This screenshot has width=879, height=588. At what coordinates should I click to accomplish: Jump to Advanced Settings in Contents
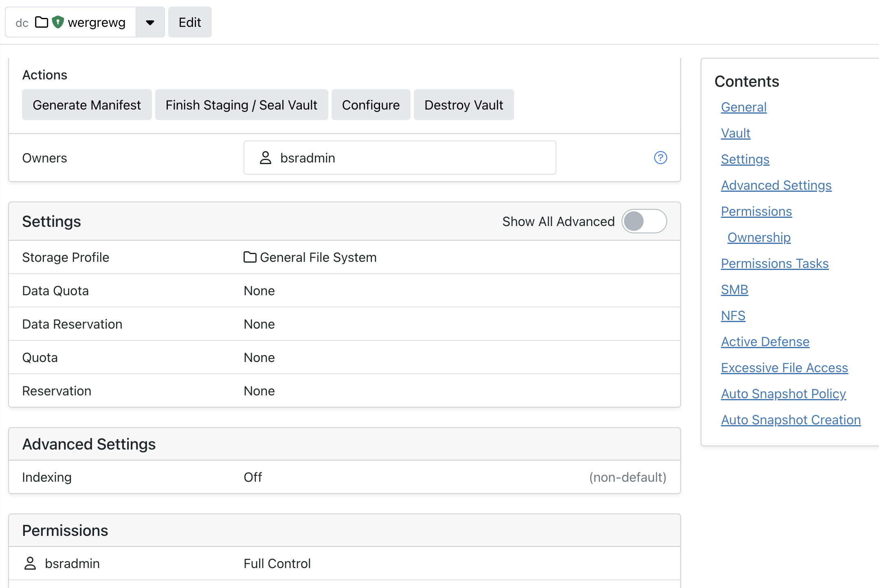click(776, 185)
